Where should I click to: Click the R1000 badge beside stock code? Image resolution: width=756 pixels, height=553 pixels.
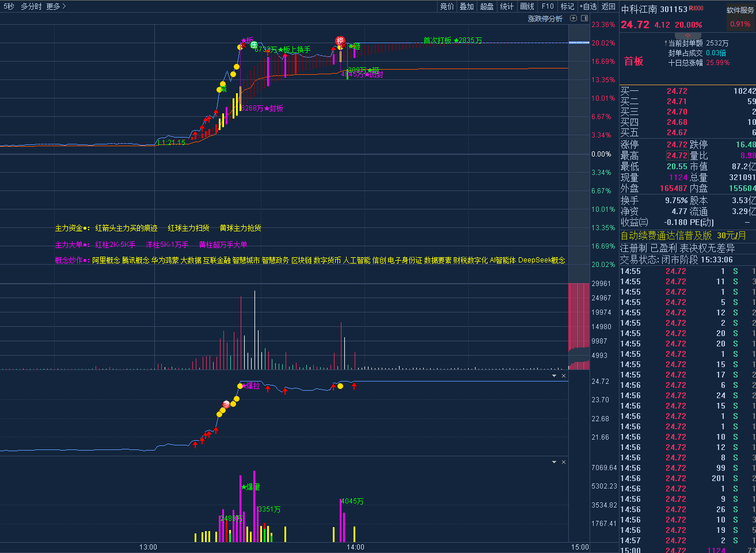(x=696, y=9)
